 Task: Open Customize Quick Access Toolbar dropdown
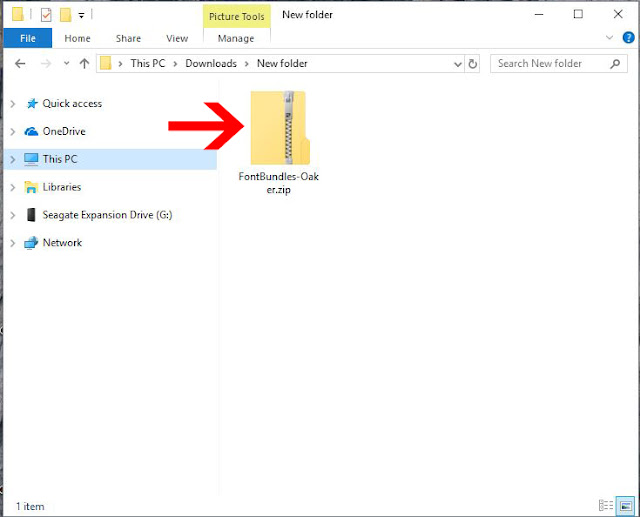(81, 16)
